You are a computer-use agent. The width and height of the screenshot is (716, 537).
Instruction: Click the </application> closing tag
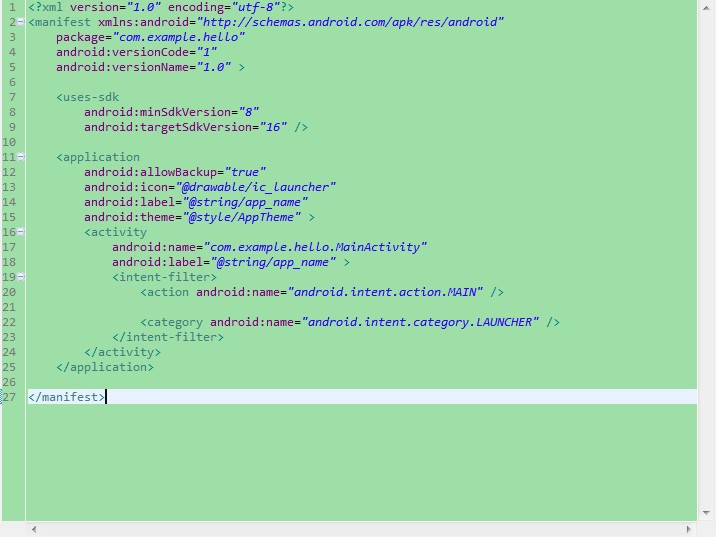point(105,367)
